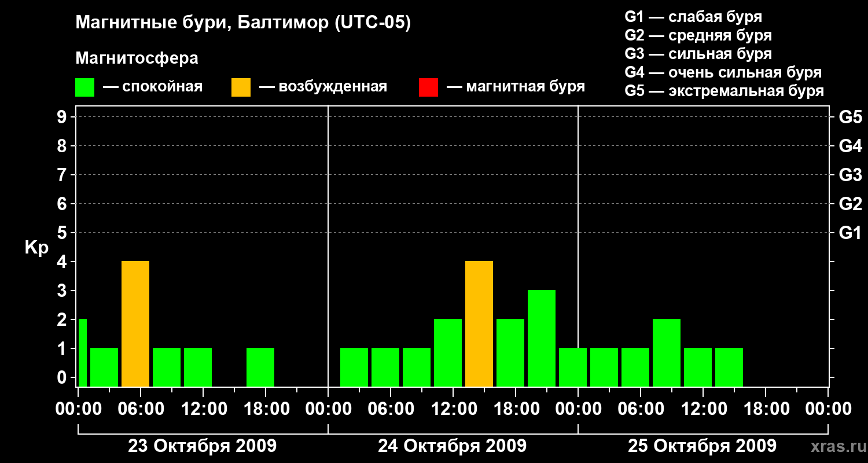Click the green спокойная legend swatch

click(84, 87)
